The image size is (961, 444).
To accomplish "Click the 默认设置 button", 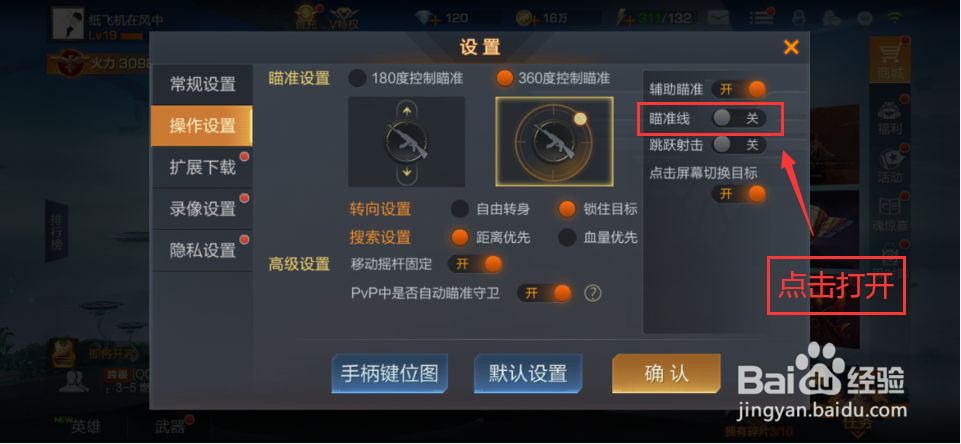I will (528, 373).
